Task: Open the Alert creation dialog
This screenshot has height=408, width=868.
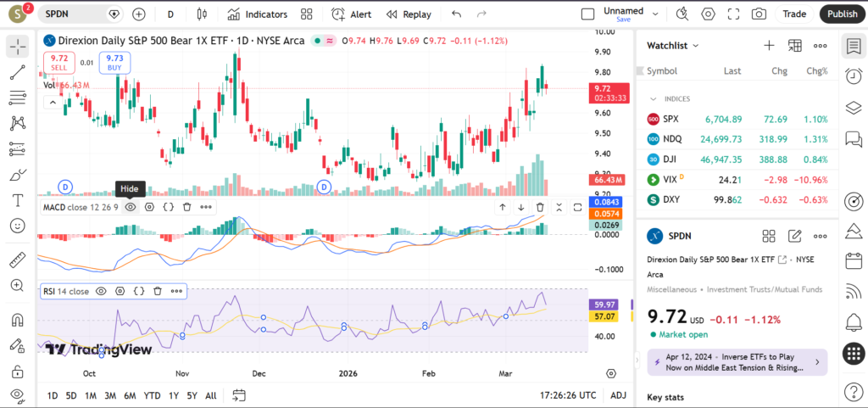Action: pos(351,14)
